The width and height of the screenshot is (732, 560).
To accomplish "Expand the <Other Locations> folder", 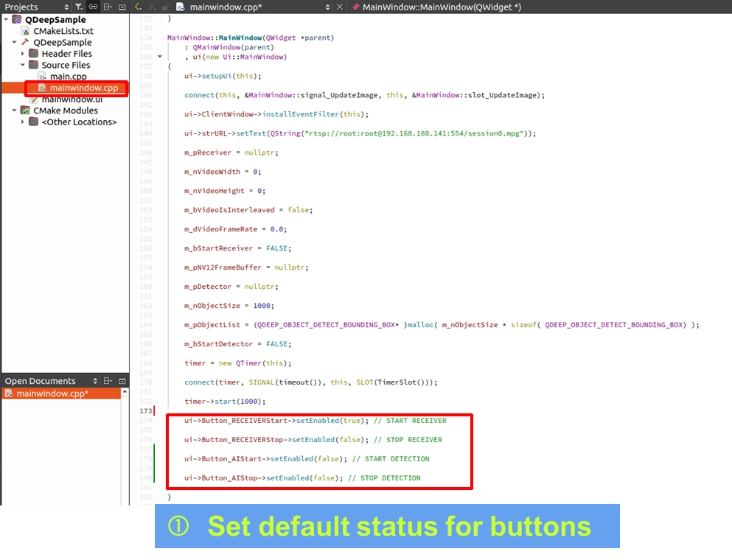I will pos(22,122).
